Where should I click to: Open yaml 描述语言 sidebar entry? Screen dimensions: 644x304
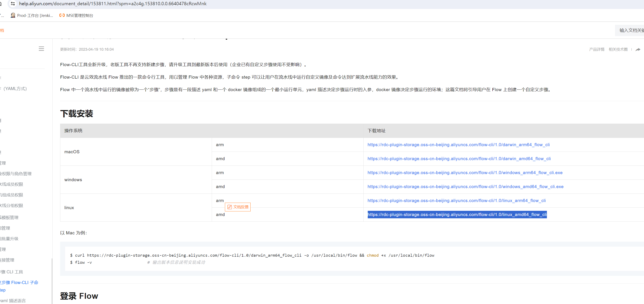(13, 301)
